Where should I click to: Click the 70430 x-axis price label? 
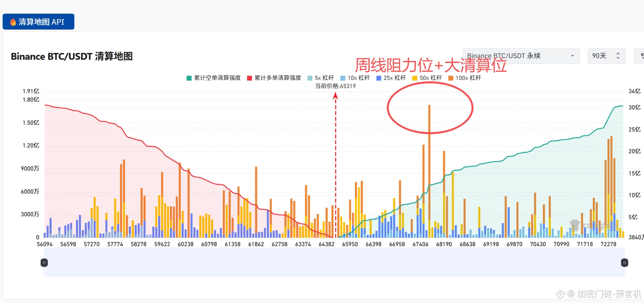[538, 244]
